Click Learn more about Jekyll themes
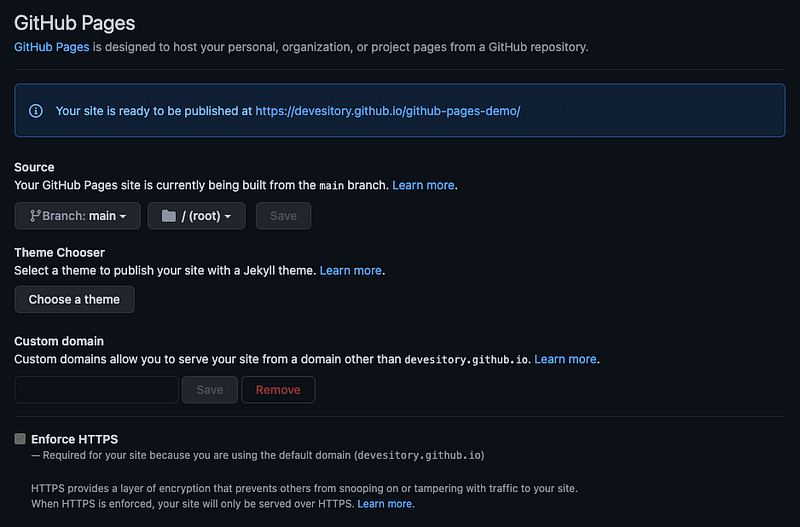Viewport: 800px width, 527px height. [x=351, y=270]
